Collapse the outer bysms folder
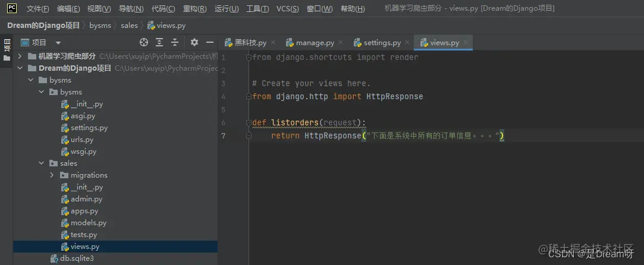 [x=30, y=80]
